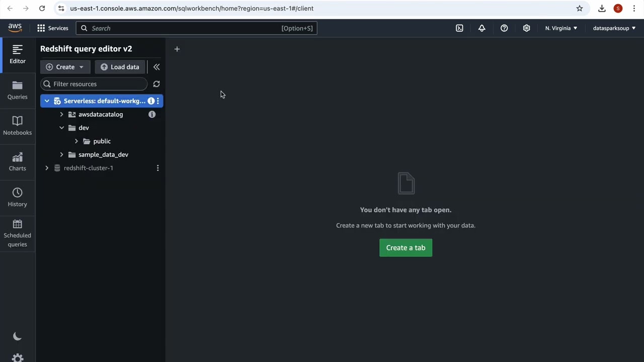The width and height of the screenshot is (644, 362).
Task: Open the Notebooks section
Action: tap(18, 126)
